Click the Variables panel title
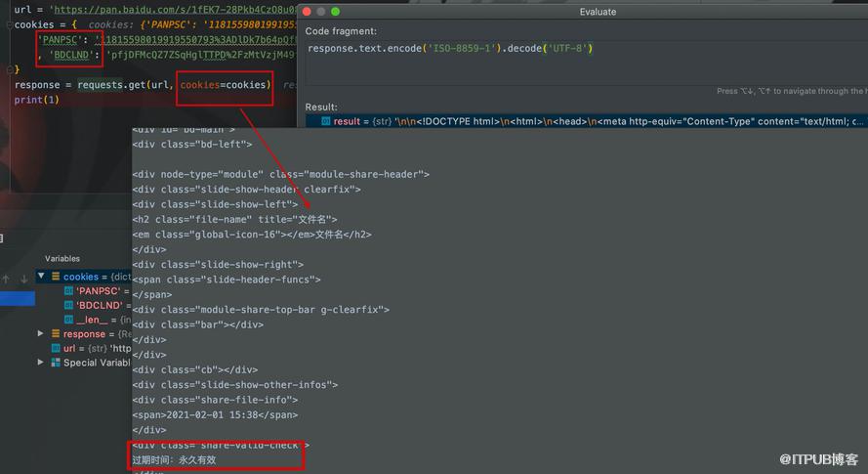Viewport: 868px width, 474px height. coord(62,258)
